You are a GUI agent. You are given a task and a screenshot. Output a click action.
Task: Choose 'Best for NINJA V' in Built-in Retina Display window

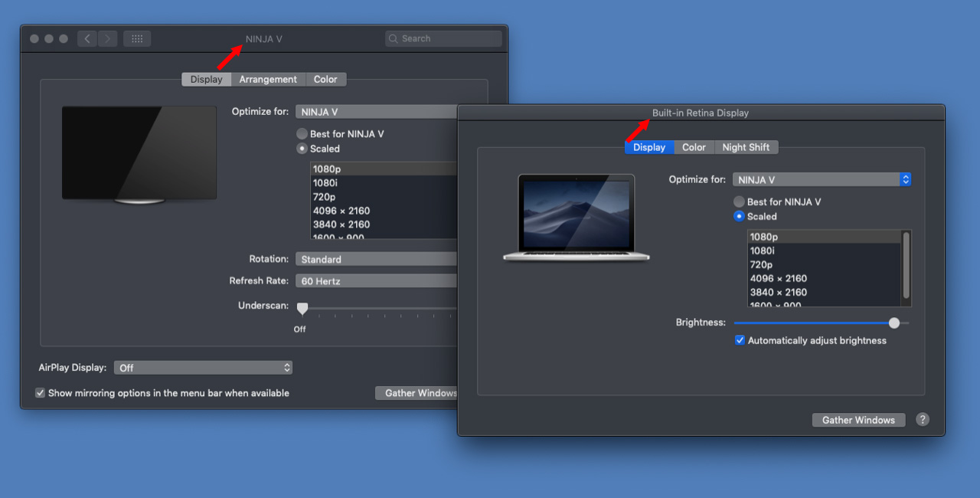pos(739,201)
